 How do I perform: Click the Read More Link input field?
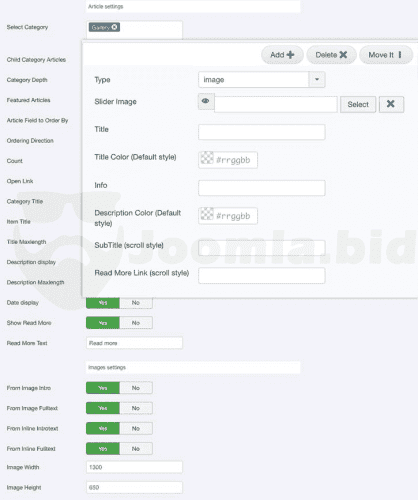pos(262,276)
